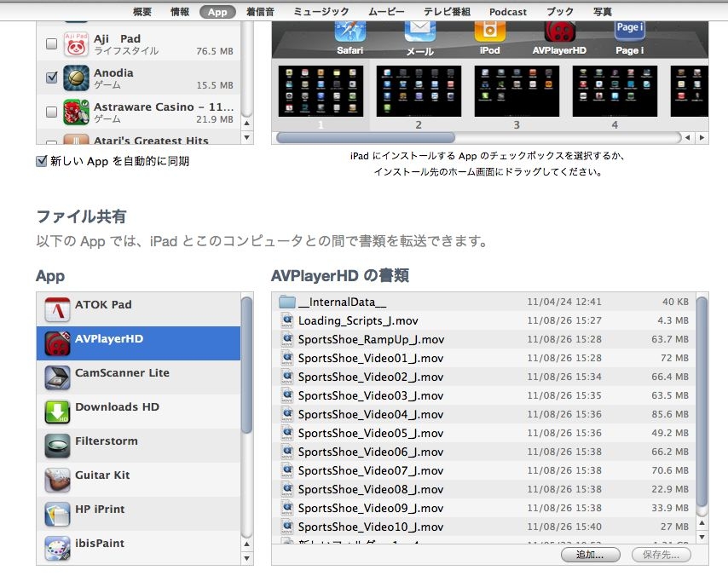The image size is (728, 576).
Task: Select HP iPrint app icon
Action: pyautogui.click(x=58, y=515)
